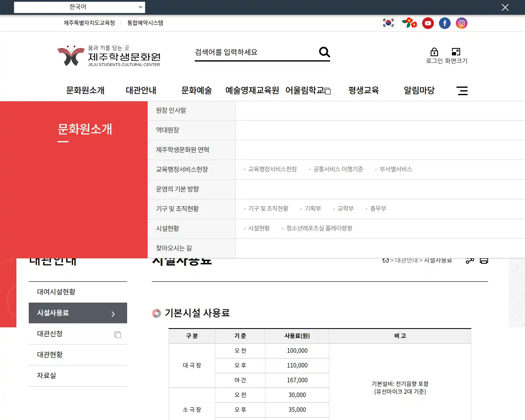Image resolution: width=525 pixels, height=420 pixels.
Task: Click the 사용료(원) column header
Action: click(297, 336)
